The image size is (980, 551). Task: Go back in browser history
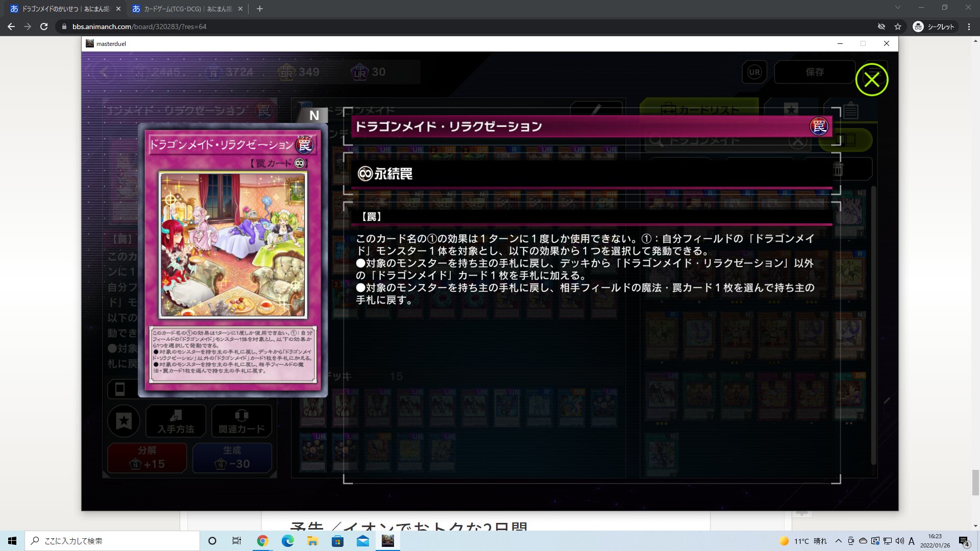tap(11, 27)
